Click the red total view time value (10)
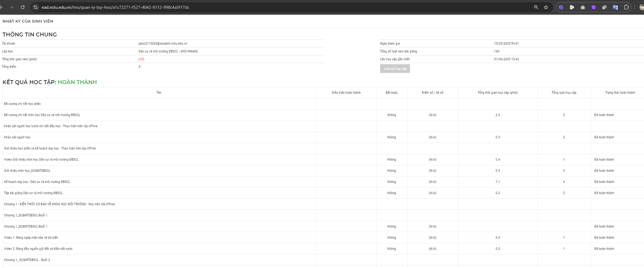The image size is (644, 268). (141, 59)
